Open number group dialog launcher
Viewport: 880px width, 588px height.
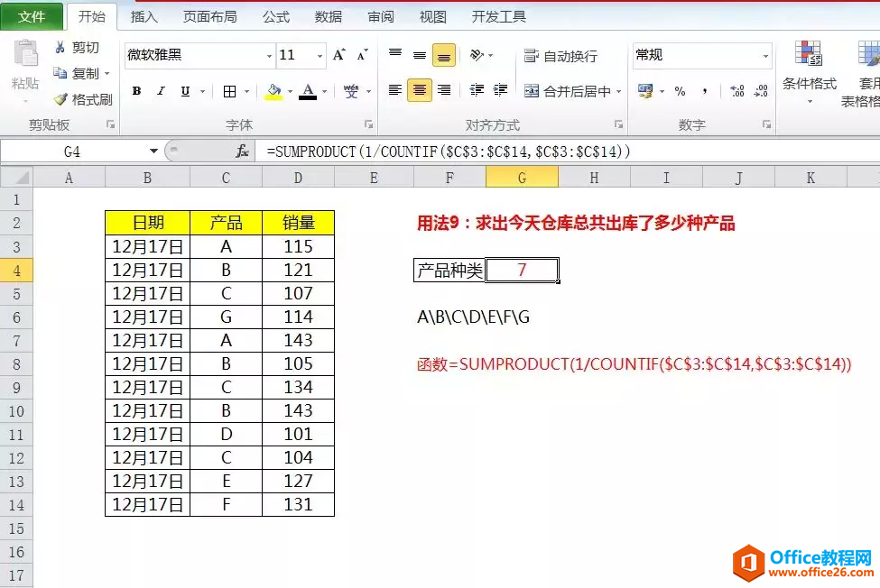(766, 124)
